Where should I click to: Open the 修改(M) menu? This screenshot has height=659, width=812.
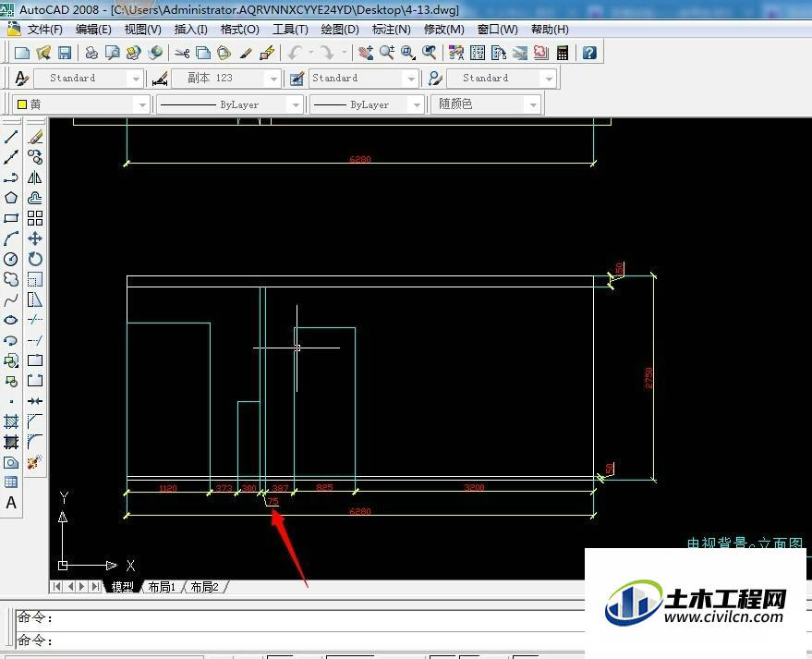tap(443, 29)
